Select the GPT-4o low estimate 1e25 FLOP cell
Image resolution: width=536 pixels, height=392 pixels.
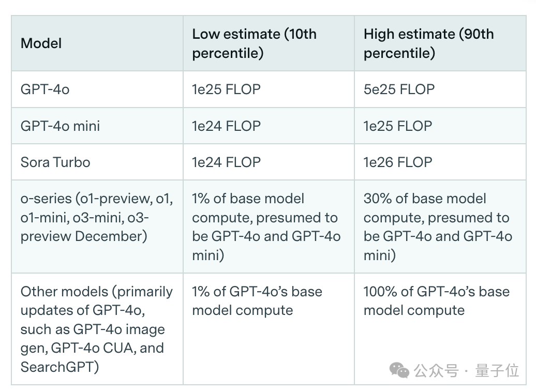(226, 89)
